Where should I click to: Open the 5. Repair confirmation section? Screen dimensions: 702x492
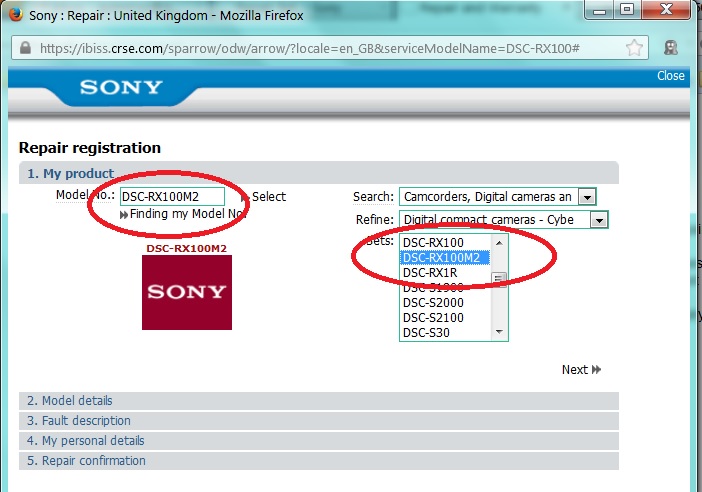[x=86, y=461]
